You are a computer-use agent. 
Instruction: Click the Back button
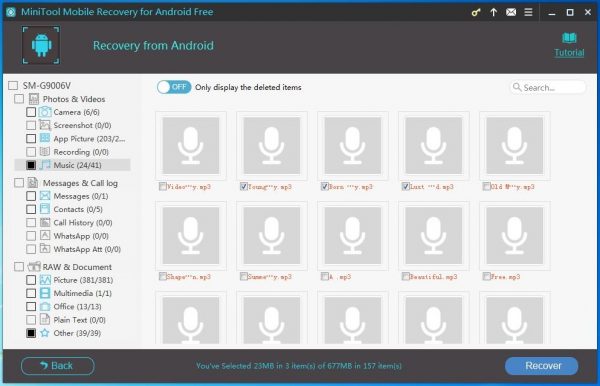pos(57,366)
